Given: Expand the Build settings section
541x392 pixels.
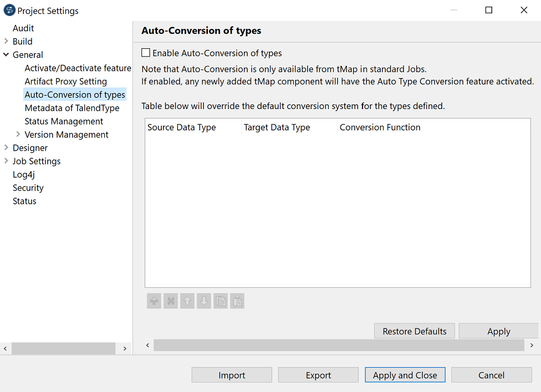Looking at the screenshot, I should coord(6,41).
